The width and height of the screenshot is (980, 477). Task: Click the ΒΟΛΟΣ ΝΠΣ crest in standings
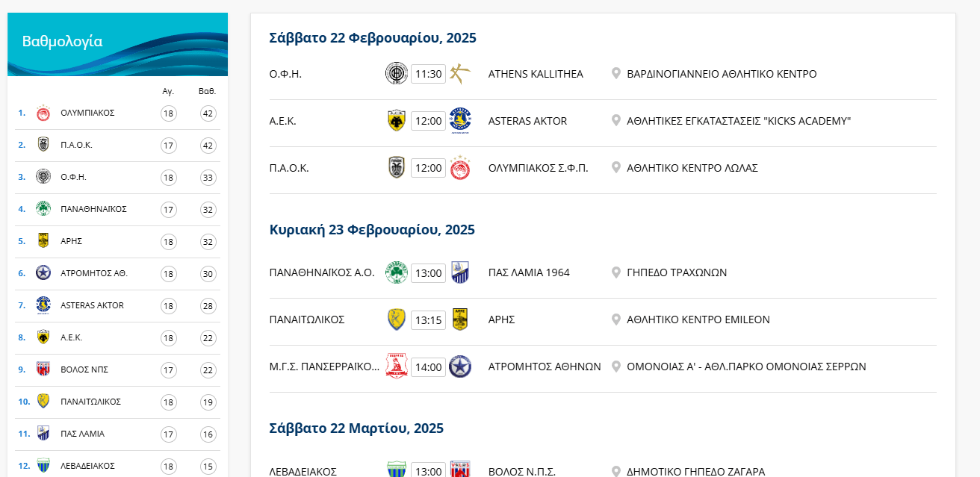[x=43, y=370]
